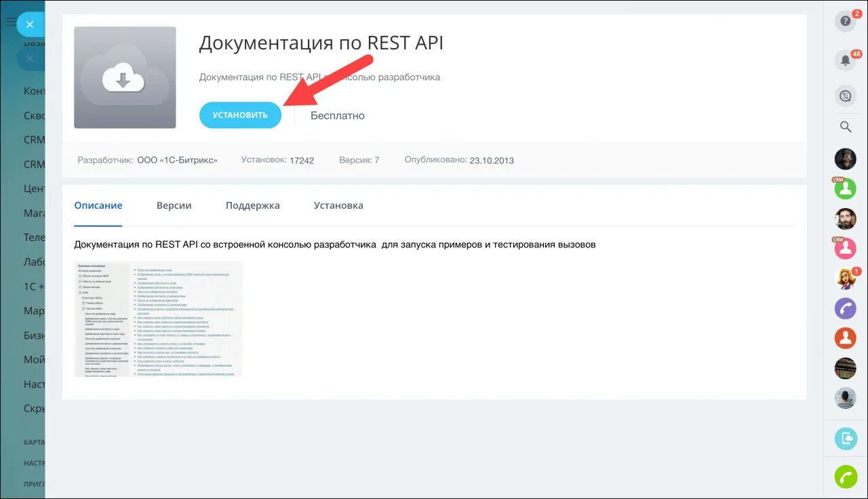868x499 pixels.
Task: Click the purple phone call icon
Action: (846, 308)
